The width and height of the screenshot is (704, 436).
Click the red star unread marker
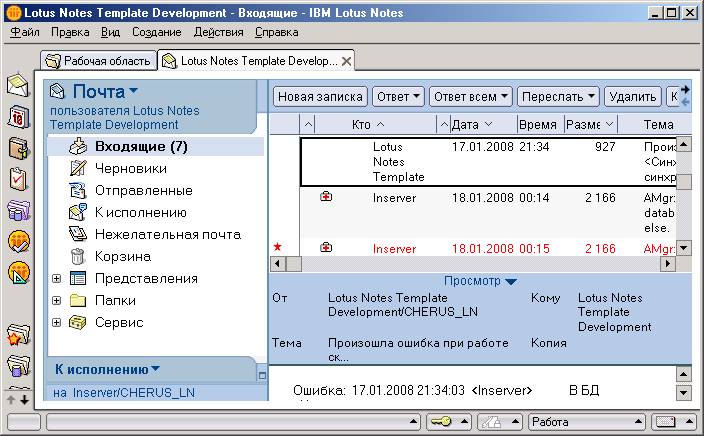tap(277, 247)
